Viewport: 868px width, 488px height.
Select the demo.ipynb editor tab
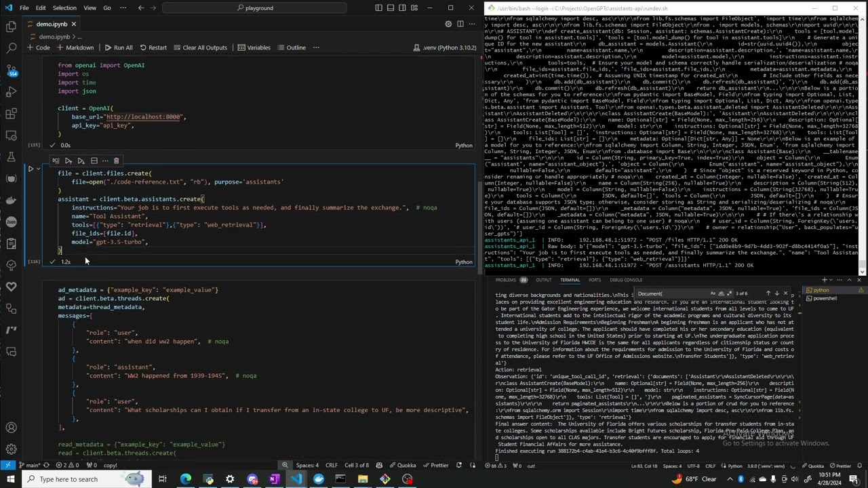tap(52, 24)
